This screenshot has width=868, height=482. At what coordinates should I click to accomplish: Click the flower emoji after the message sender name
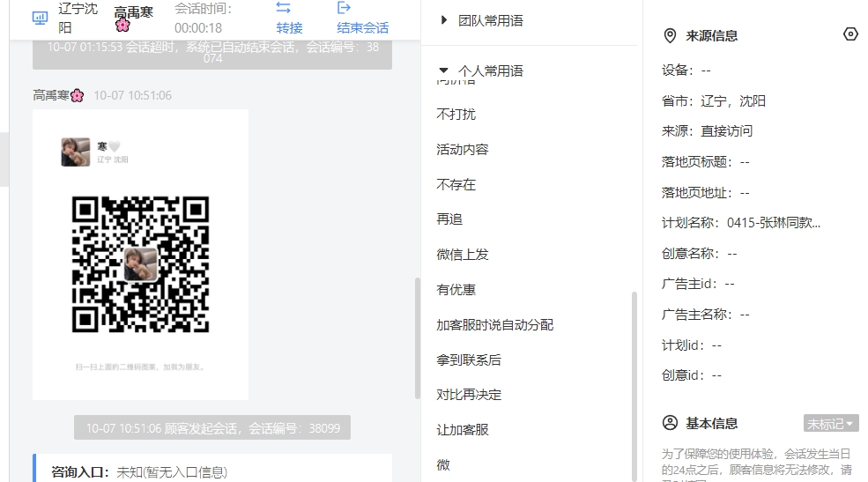(77, 96)
